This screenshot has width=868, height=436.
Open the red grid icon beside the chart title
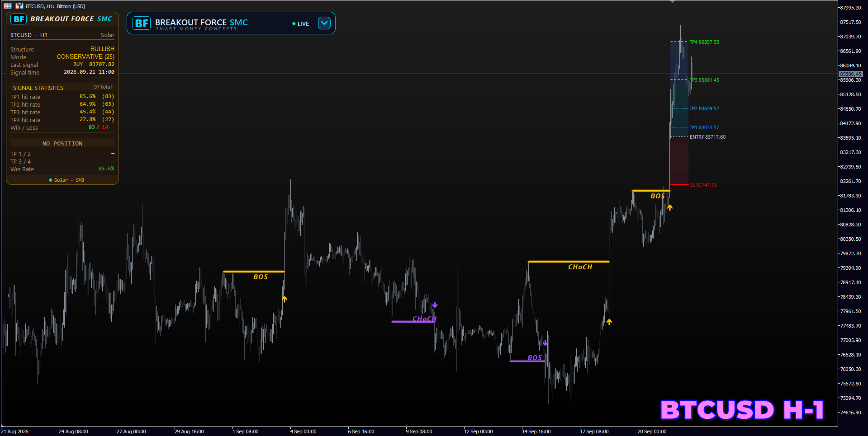[x=8, y=6]
